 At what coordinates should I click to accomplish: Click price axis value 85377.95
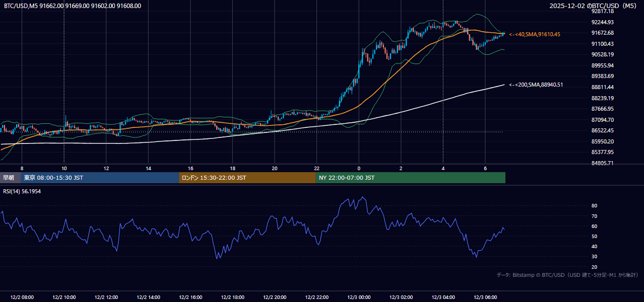pyautogui.click(x=603, y=152)
